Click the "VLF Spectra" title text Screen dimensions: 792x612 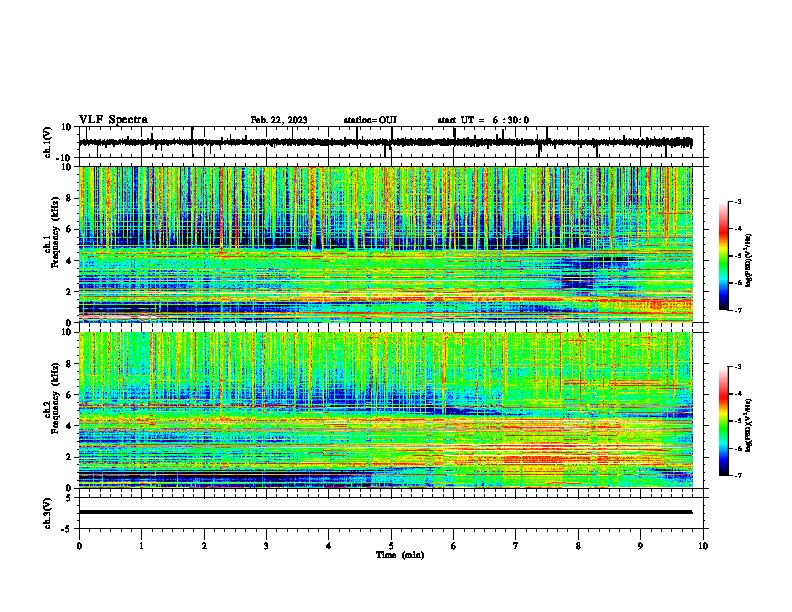(113, 120)
